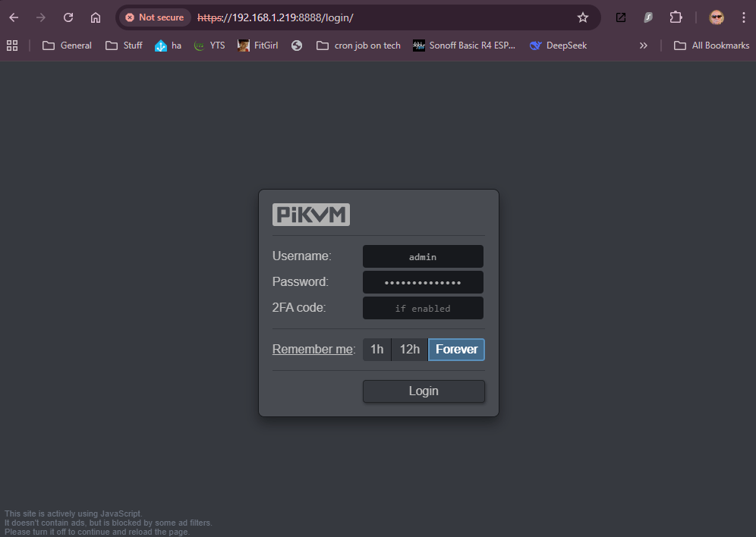Open the General bookmarks folder

(67, 46)
